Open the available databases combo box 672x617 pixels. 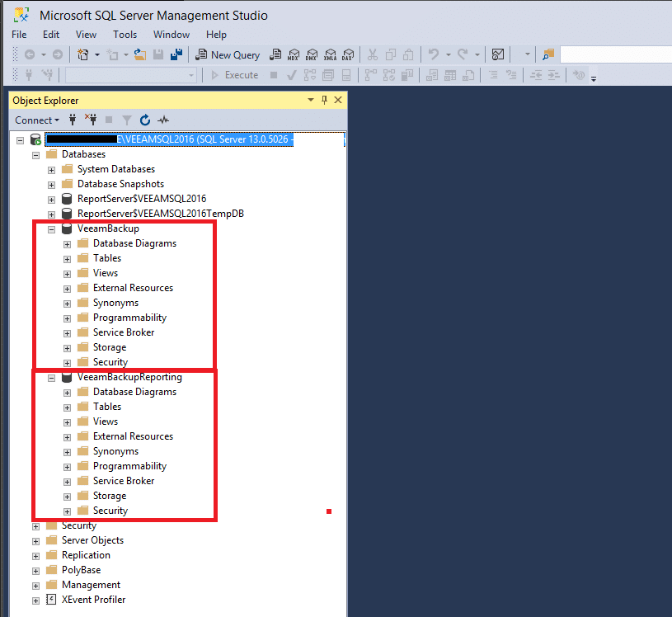click(131, 75)
